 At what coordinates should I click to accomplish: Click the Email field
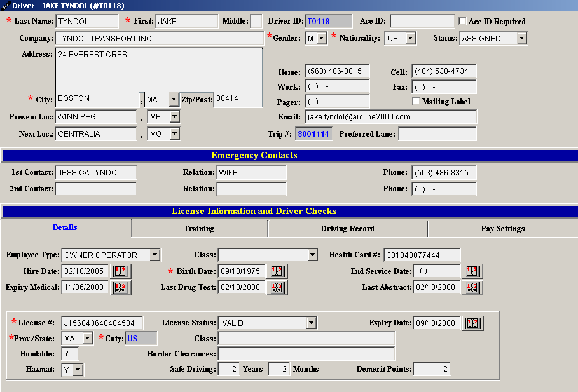click(x=391, y=117)
